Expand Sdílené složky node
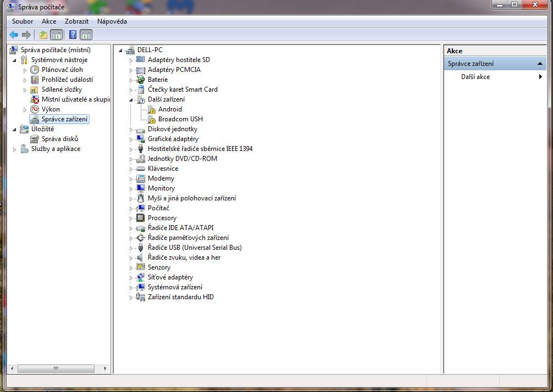The image size is (553, 392). click(25, 90)
